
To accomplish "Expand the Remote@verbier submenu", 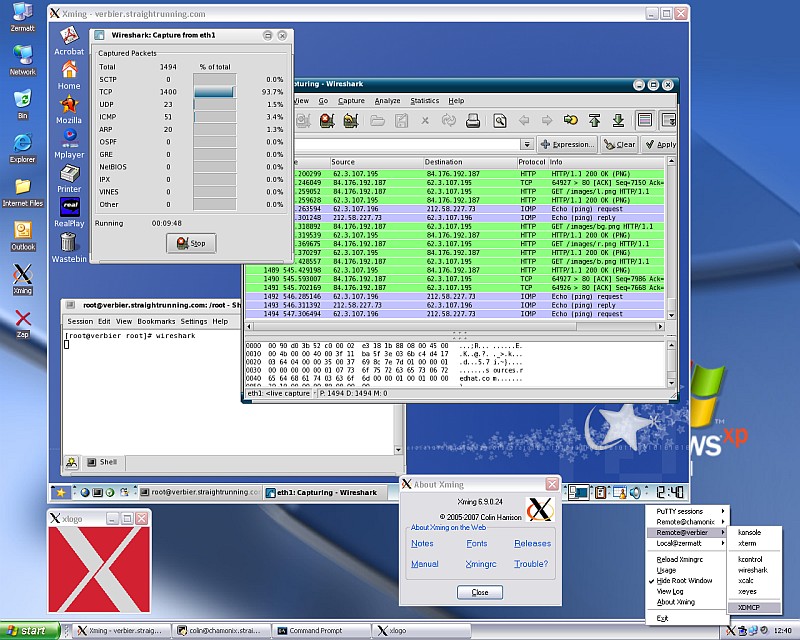I will click(x=687, y=532).
